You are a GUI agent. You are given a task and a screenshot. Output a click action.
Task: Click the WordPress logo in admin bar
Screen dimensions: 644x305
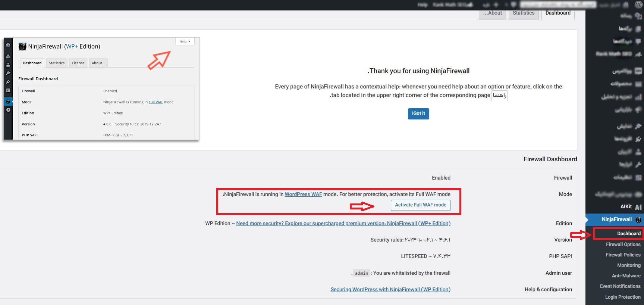[x=638, y=5]
